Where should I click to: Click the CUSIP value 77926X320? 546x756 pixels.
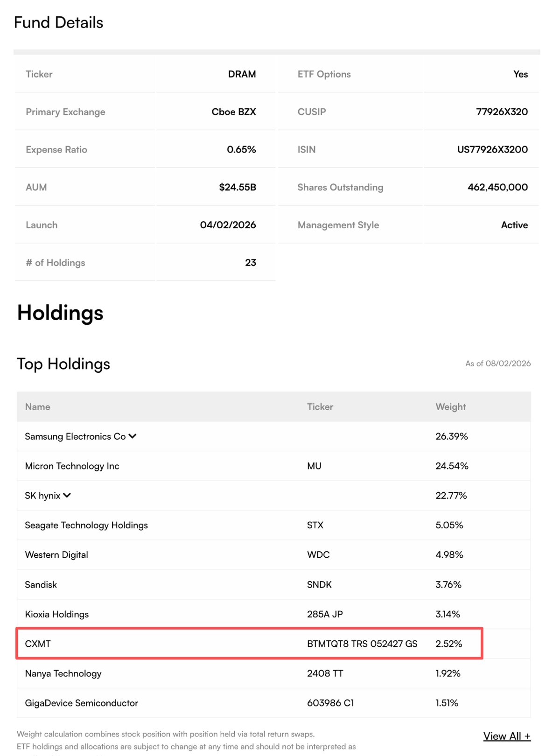(502, 112)
